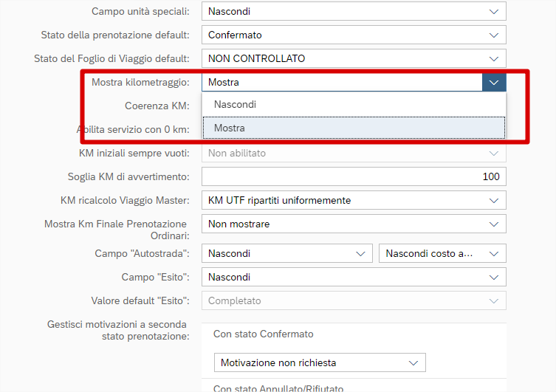Screen dimensions: 556x392
Task: Expand 'KM ricalcolo Viaggio Master' chevron
Action: (x=494, y=200)
